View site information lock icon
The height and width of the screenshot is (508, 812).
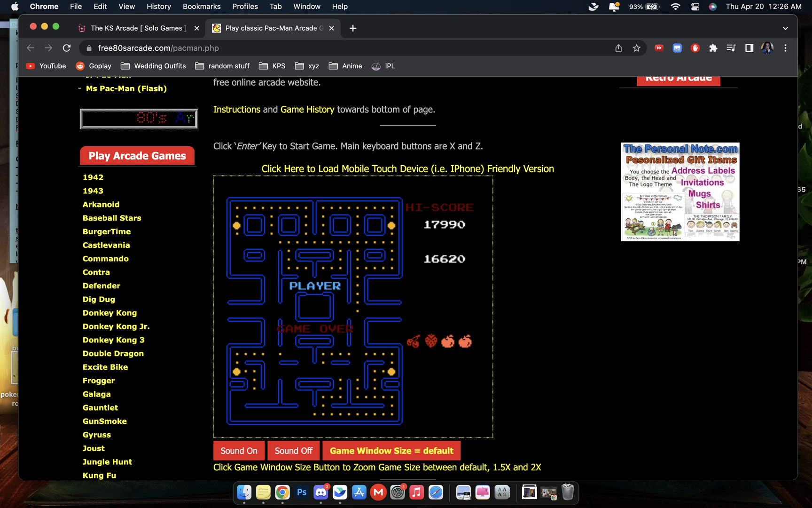[x=89, y=48]
